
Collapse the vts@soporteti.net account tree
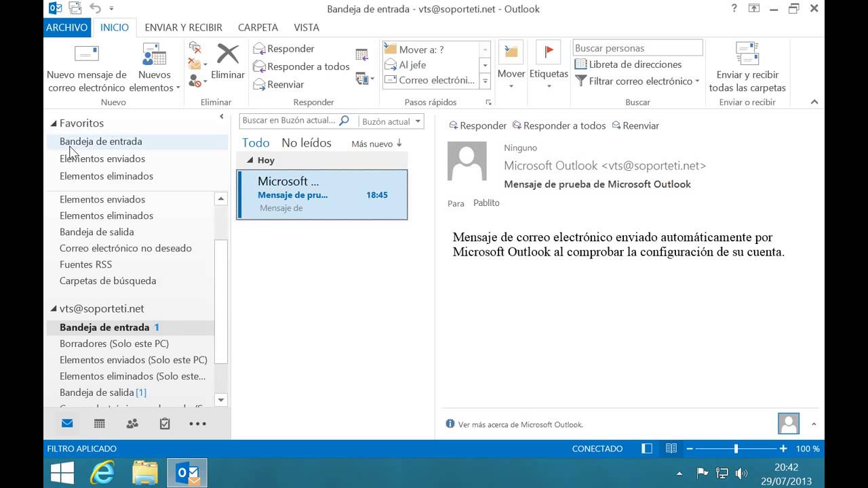[54, 308]
